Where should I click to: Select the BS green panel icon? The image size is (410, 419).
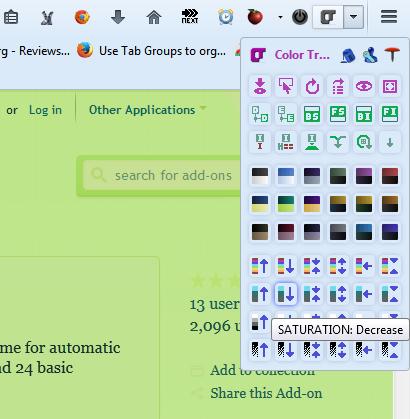[312, 114]
